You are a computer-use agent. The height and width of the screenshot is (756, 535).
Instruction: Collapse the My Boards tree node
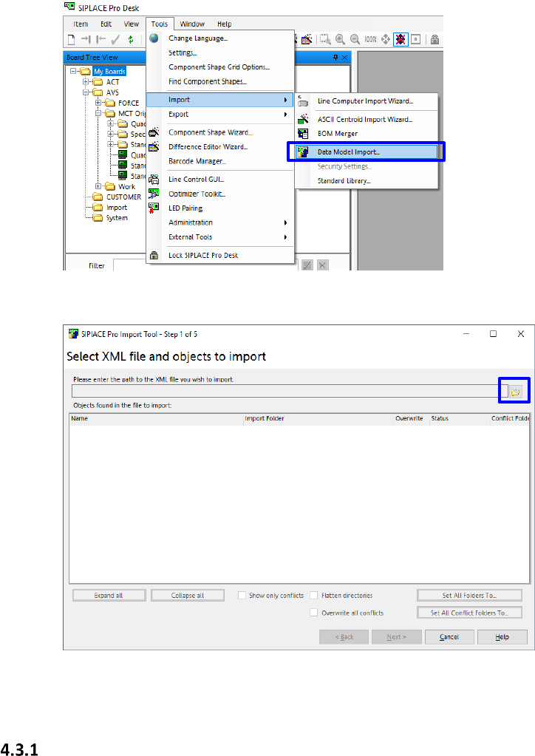pos(73,72)
